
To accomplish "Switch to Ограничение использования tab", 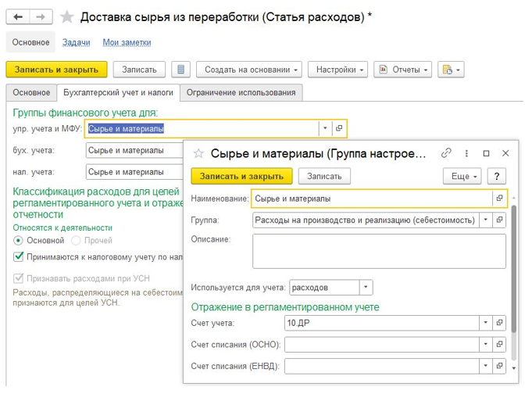I will tap(241, 92).
